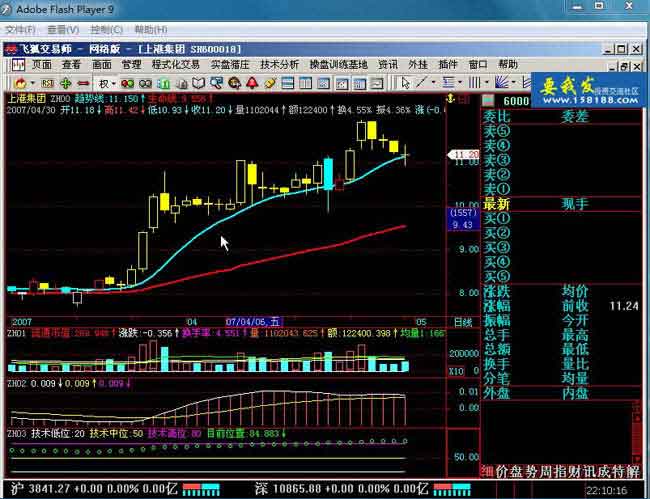Open the 资讯 menu
Screen dimensions: 650x499
click(388, 65)
